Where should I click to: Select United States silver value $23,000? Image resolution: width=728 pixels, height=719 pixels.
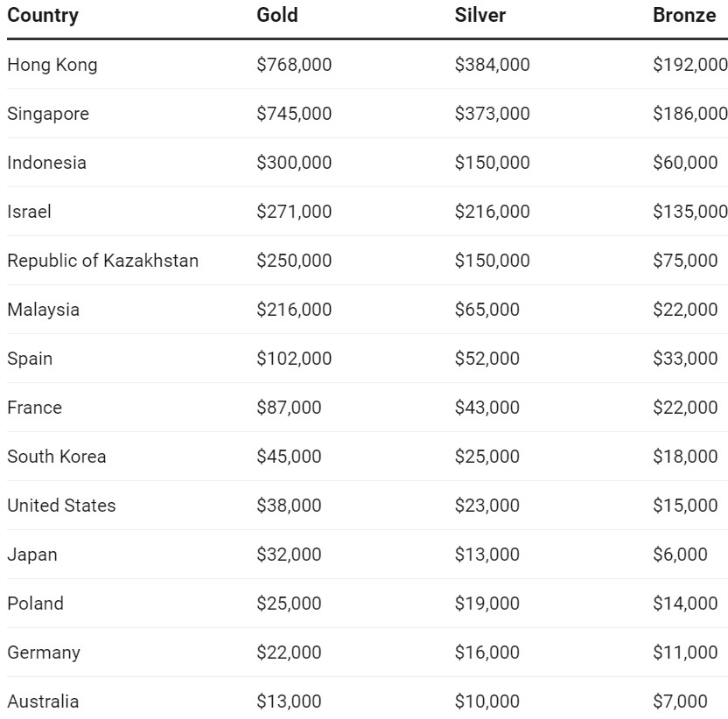[x=487, y=506]
